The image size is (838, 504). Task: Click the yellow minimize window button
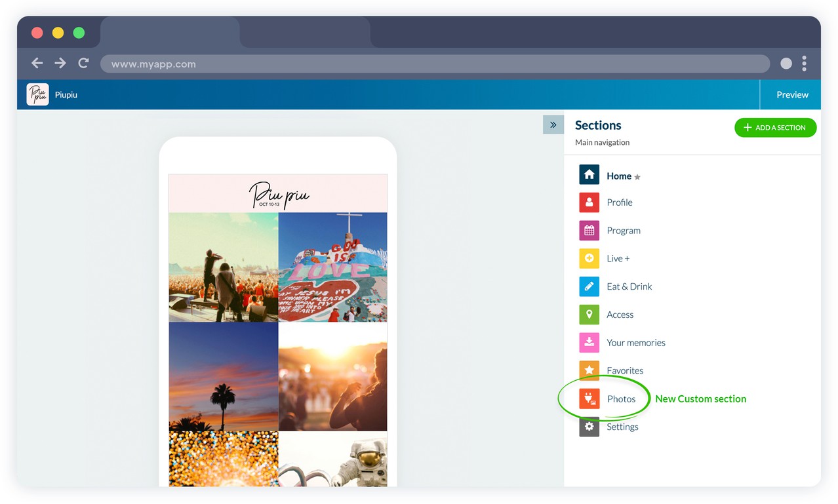click(58, 33)
